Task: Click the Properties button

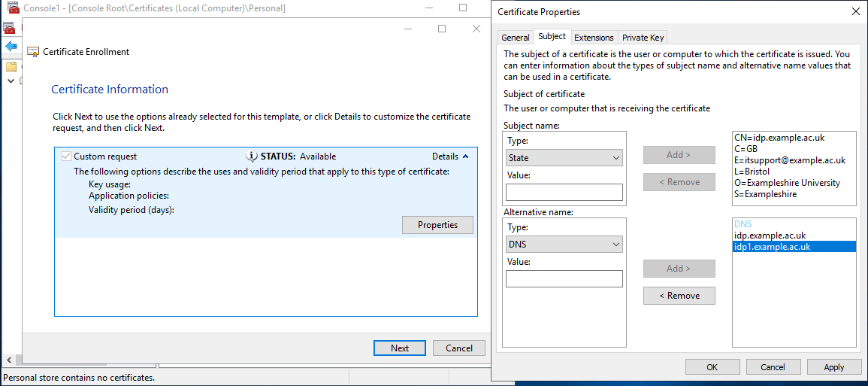Action: 437,225
